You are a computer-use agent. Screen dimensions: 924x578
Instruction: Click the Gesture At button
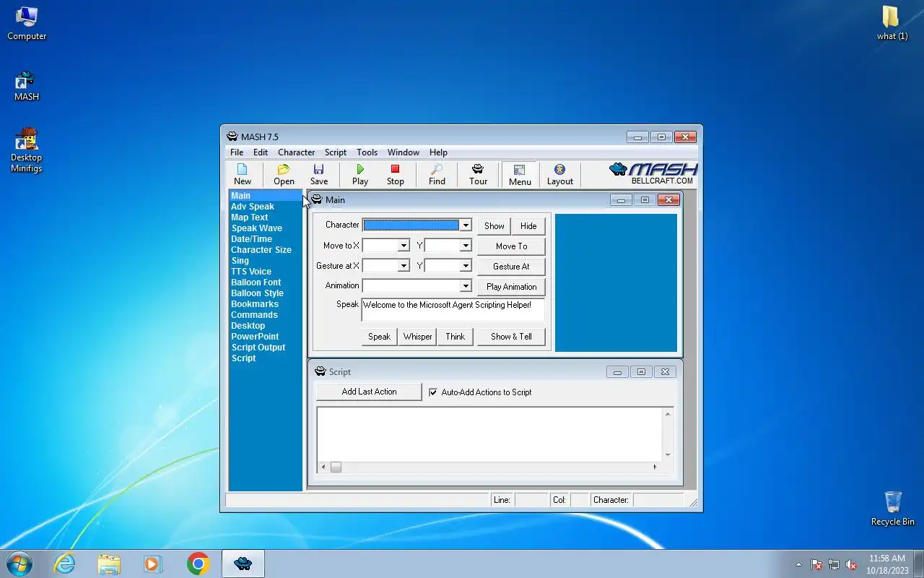tap(511, 267)
